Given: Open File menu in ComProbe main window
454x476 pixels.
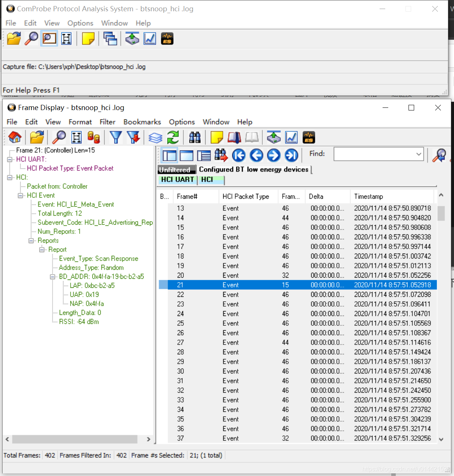Looking at the screenshot, I should (11, 23).
